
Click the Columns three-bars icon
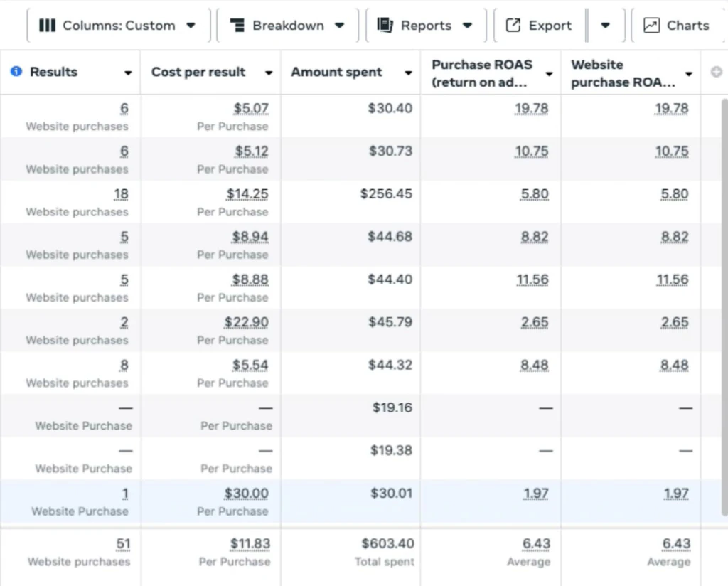point(48,25)
